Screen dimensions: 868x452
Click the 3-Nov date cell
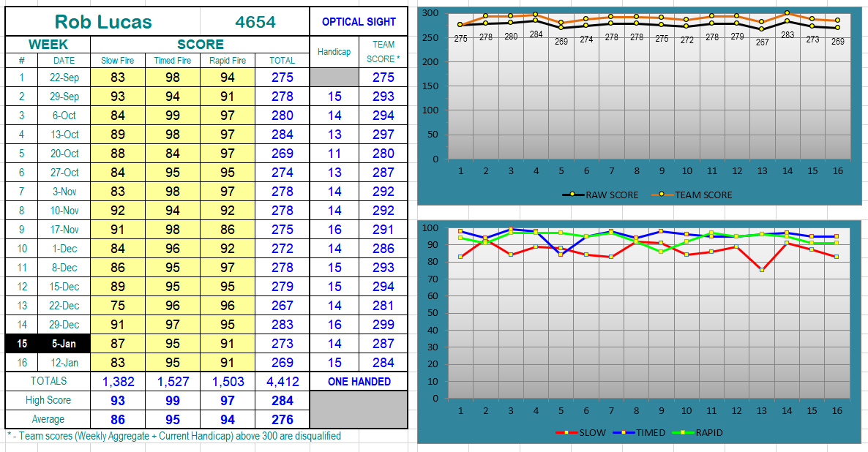(64, 192)
